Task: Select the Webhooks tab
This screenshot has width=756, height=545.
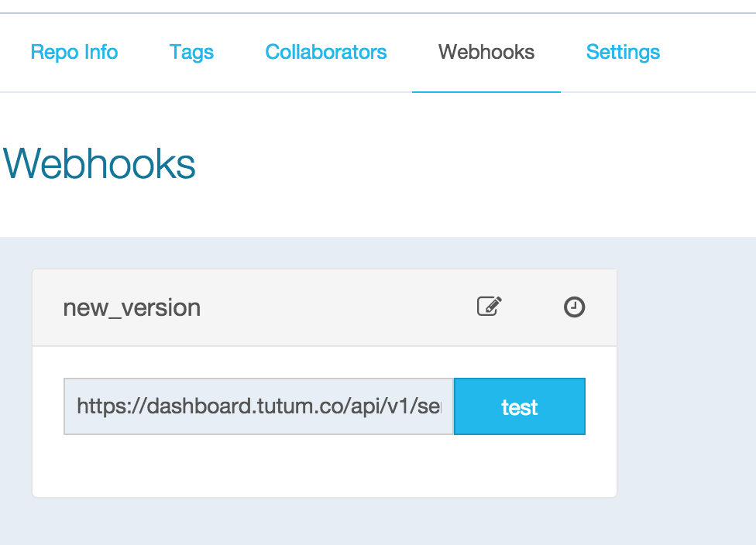Action: (x=486, y=52)
